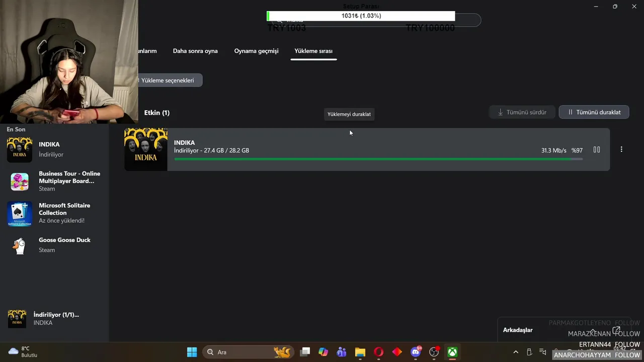This screenshot has height=362, width=644.
Task: Click the Goose Goose Duck game icon
Action: (20, 245)
